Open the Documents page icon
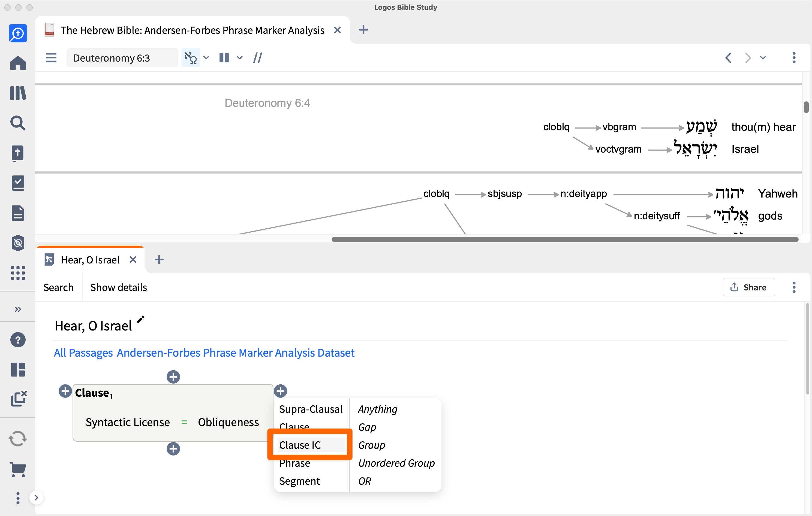Image resolution: width=812 pixels, height=516 pixels. (x=18, y=213)
